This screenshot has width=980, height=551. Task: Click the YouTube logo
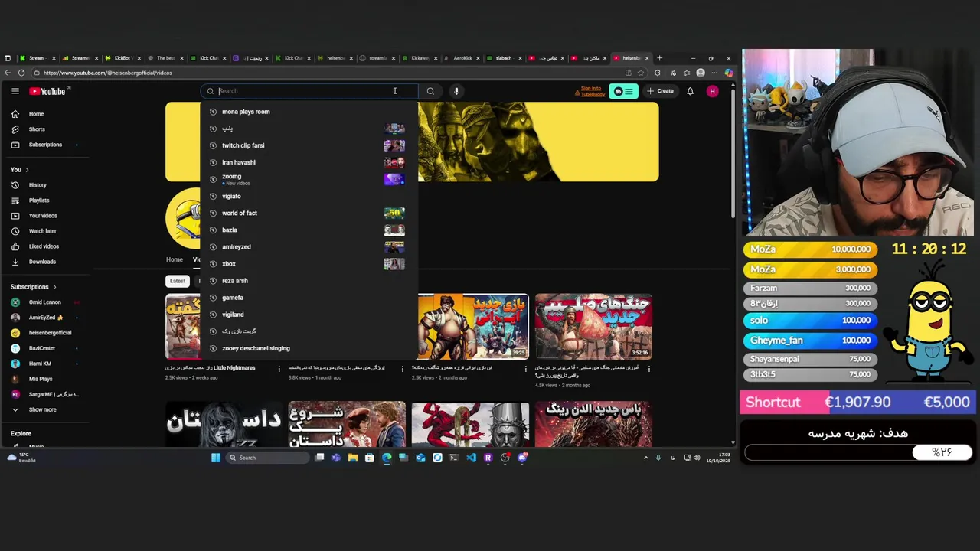pyautogui.click(x=47, y=91)
